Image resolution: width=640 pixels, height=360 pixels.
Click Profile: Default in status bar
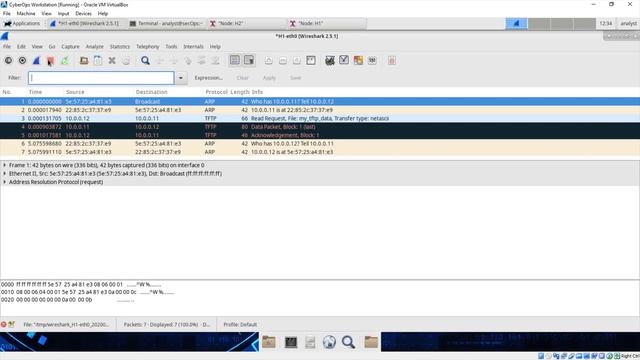point(240,324)
